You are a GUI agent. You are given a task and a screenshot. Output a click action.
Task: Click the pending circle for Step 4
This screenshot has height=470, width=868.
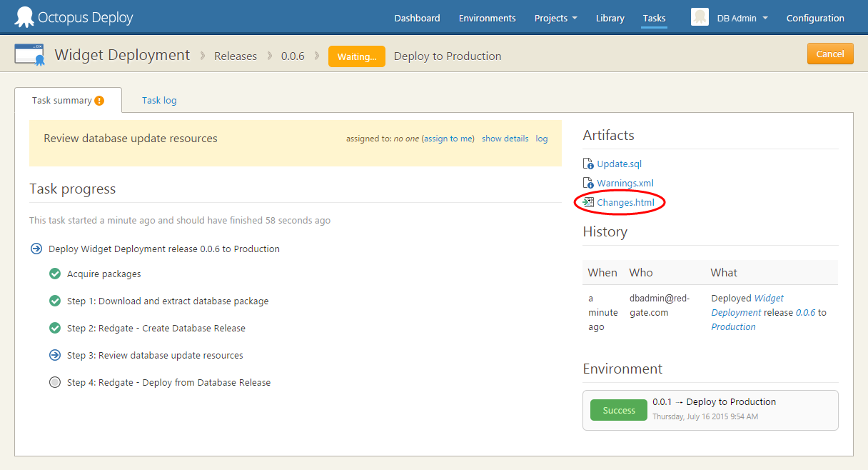(x=55, y=383)
